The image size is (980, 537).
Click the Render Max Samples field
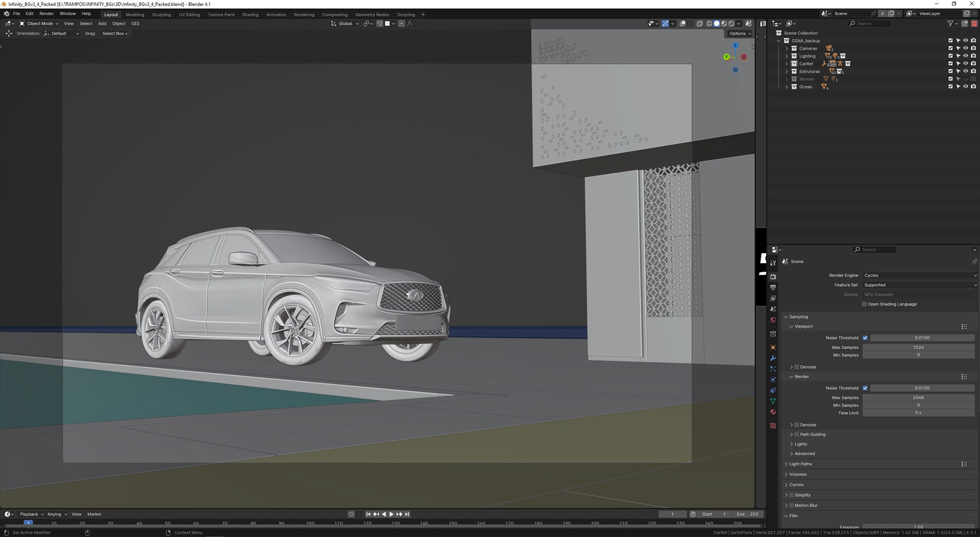click(x=918, y=398)
